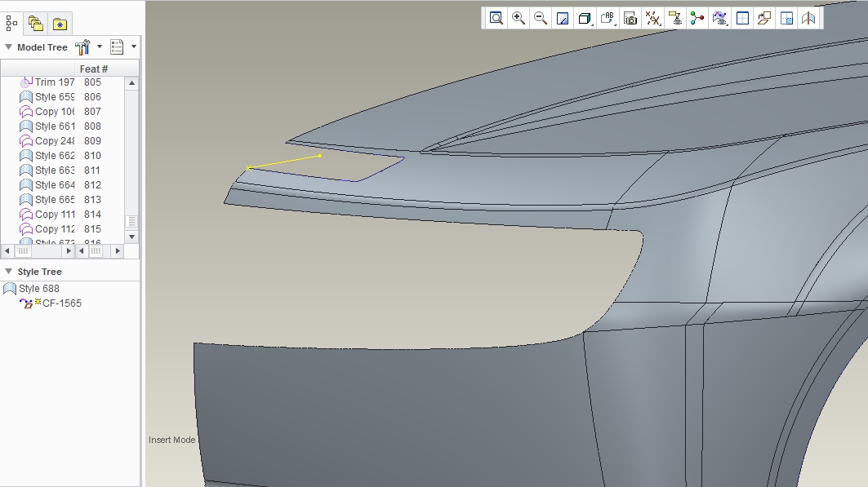The height and width of the screenshot is (487, 868).
Task: Collapse the Model Tree panel triangle
Action: 8,47
